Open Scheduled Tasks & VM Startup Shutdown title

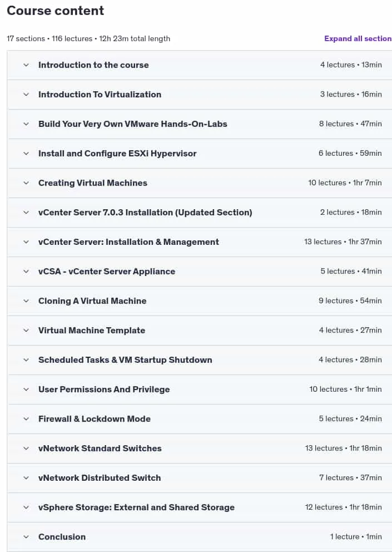coord(125,360)
